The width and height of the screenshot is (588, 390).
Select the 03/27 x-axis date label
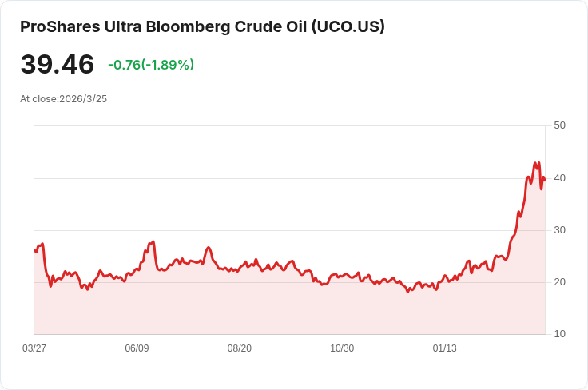pyautogui.click(x=34, y=348)
